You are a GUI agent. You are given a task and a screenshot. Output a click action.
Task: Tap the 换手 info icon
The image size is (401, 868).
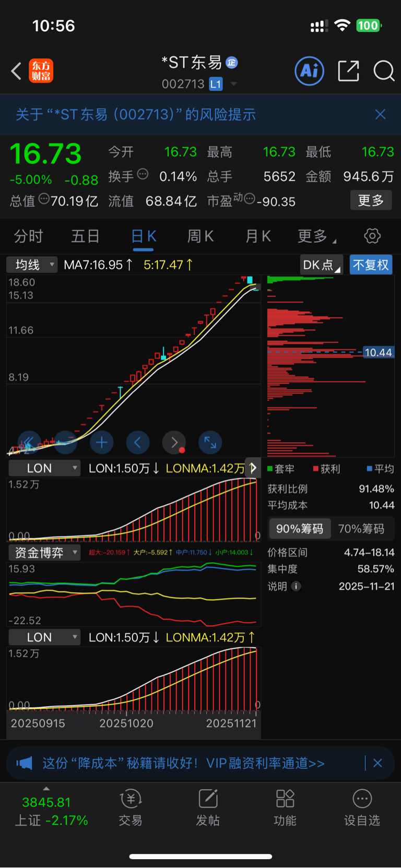pyautogui.click(x=143, y=174)
